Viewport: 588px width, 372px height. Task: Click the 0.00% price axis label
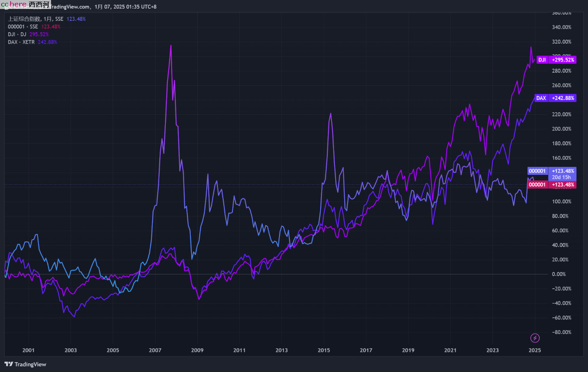coord(559,274)
